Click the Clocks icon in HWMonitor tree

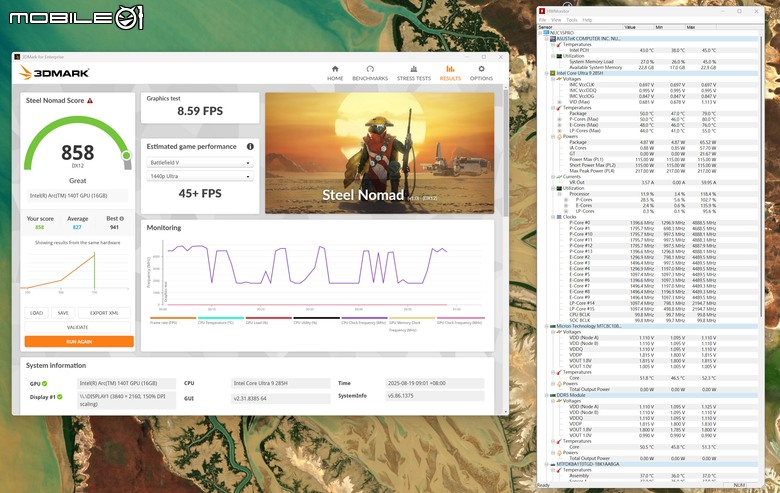(559, 217)
